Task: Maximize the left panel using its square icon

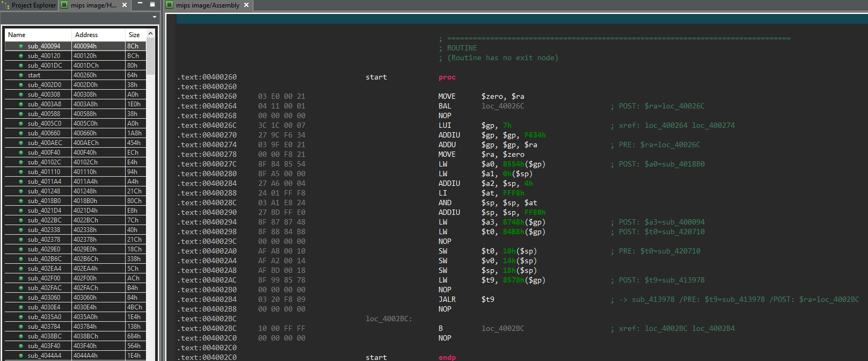Action: (152, 4)
